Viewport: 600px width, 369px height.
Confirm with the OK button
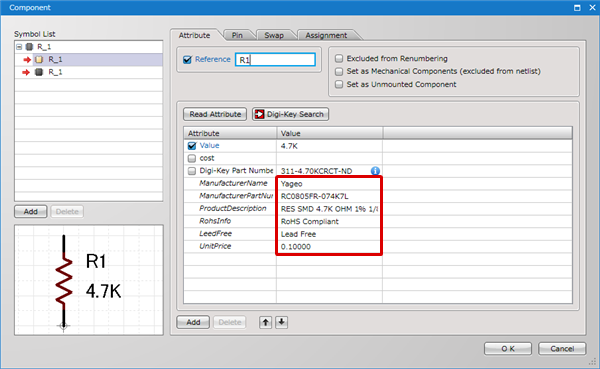pyautogui.click(x=508, y=349)
